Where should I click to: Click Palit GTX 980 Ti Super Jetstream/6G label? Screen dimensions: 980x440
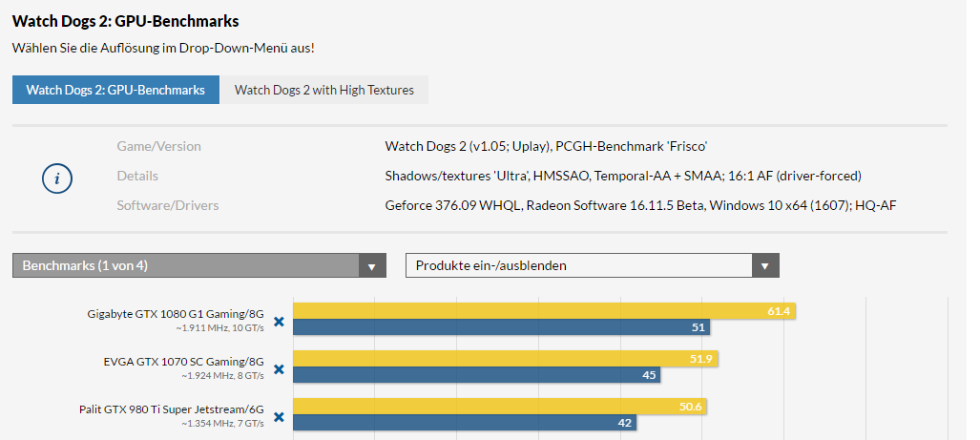point(171,410)
